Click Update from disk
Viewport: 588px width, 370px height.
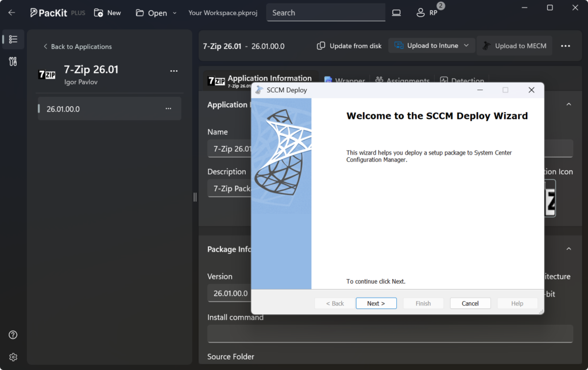pos(349,46)
